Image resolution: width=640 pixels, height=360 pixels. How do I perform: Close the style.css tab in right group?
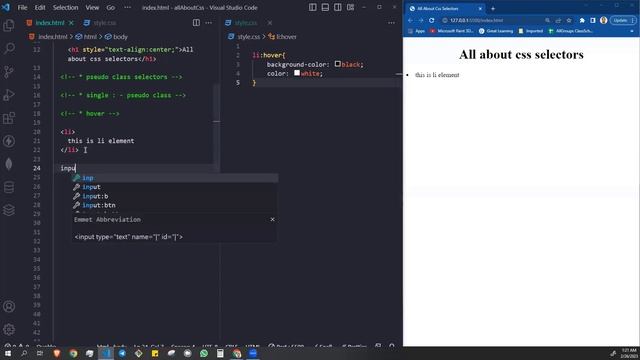(270, 23)
